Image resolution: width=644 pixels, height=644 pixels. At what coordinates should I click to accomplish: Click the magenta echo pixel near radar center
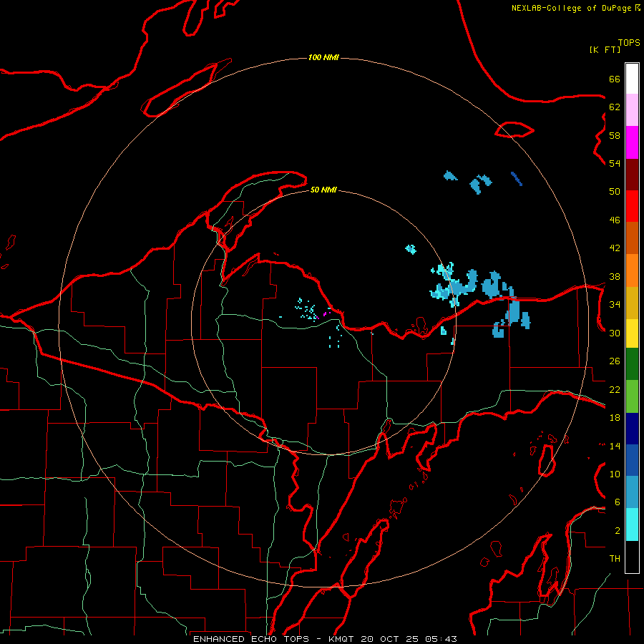pos(324,314)
